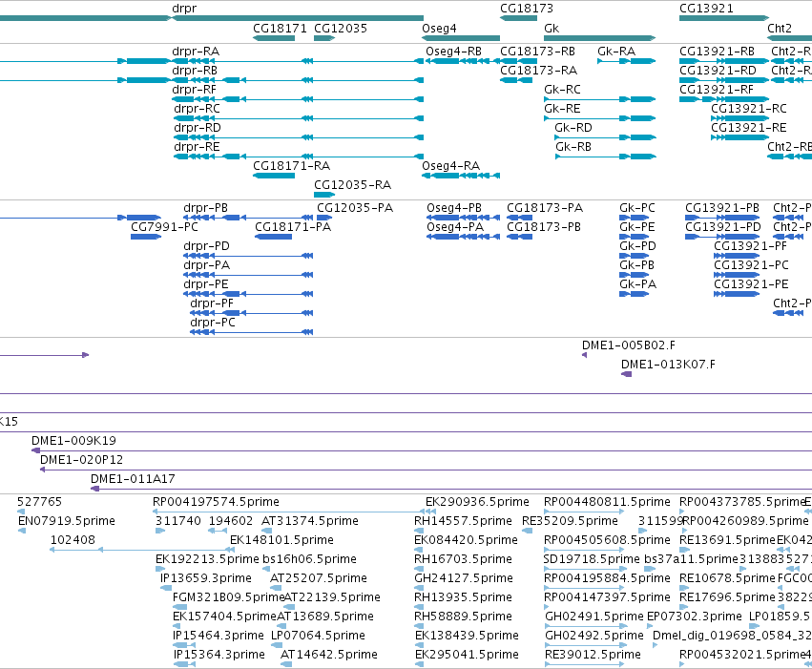Image resolution: width=812 pixels, height=669 pixels.
Task: Select the Oseg4-RA transcript label
Action: point(451,166)
